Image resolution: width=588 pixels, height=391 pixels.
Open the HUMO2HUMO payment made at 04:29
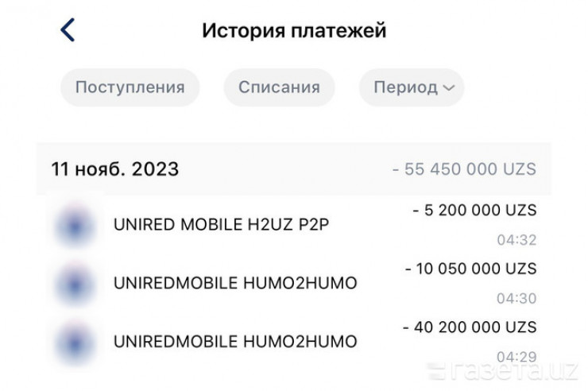236,342
